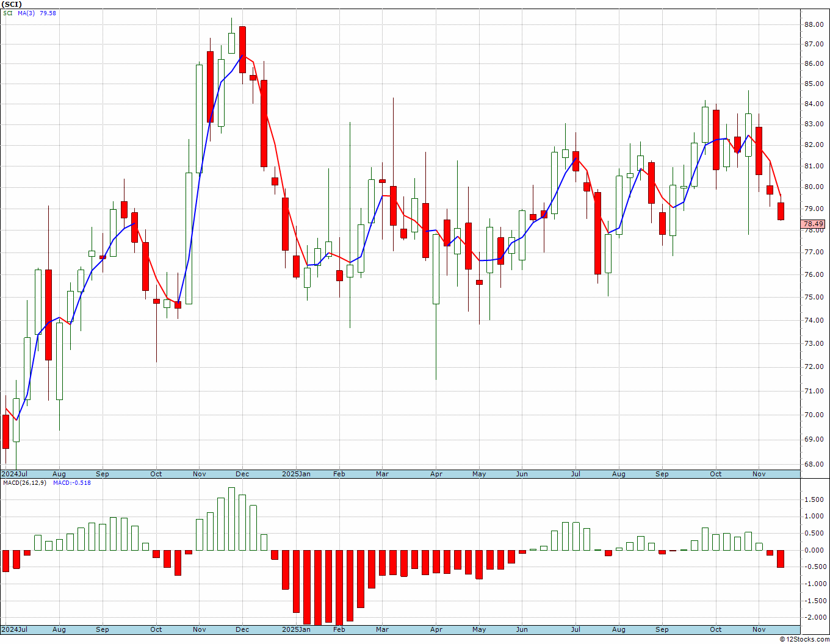
Task: Select Jun on the price chart date axis
Action: pos(522,474)
